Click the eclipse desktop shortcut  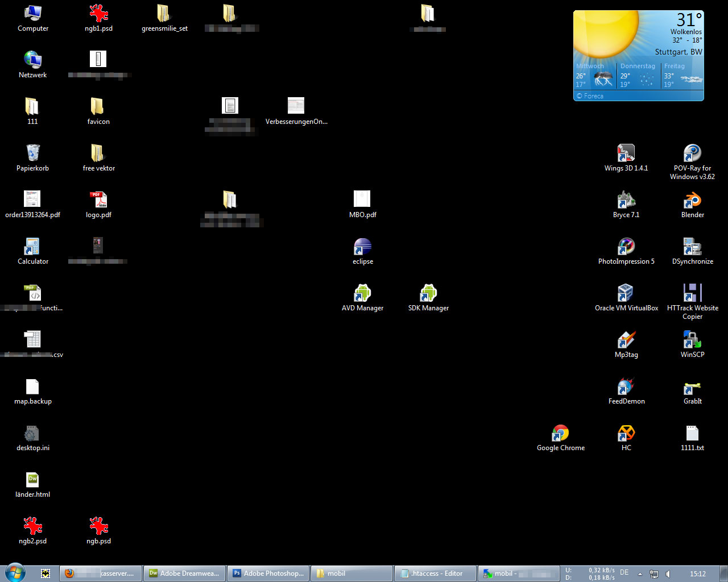coord(362,247)
